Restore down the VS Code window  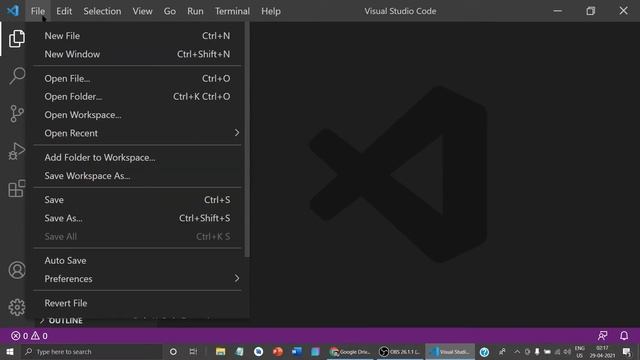pyautogui.click(x=591, y=11)
